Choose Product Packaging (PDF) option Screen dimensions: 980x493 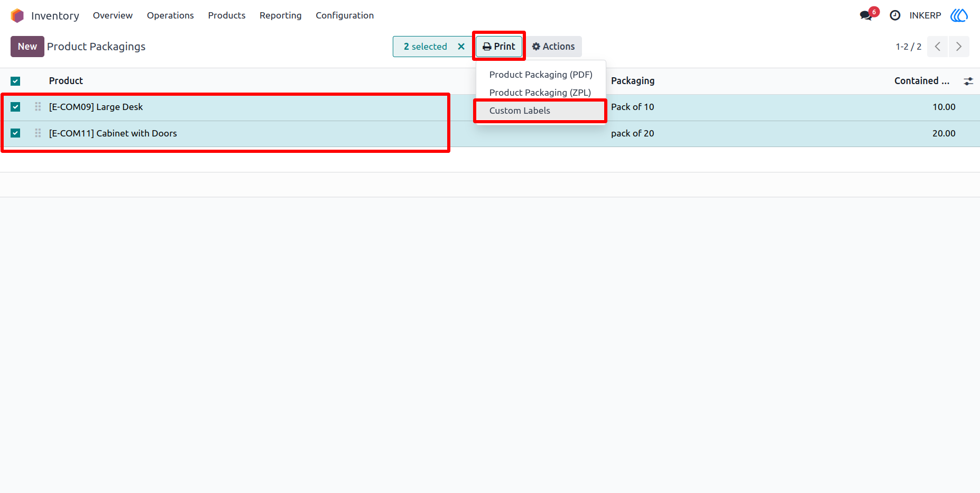(x=541, y=75)
